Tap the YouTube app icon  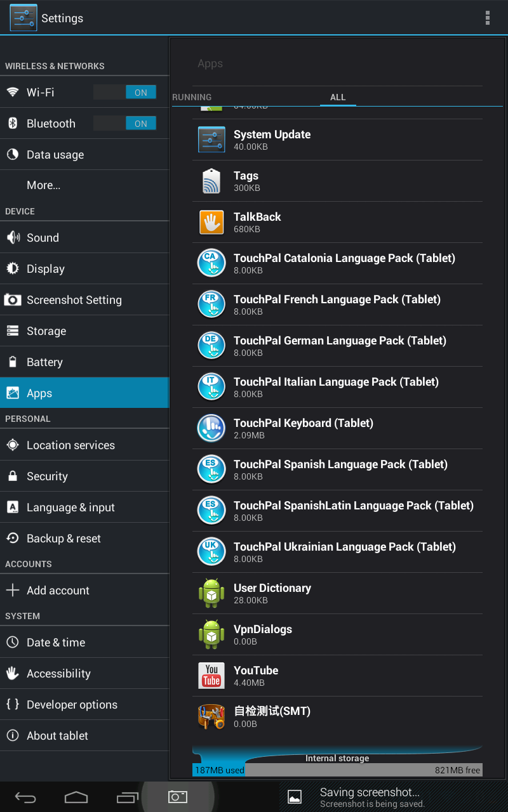click(x=211, y=676)
